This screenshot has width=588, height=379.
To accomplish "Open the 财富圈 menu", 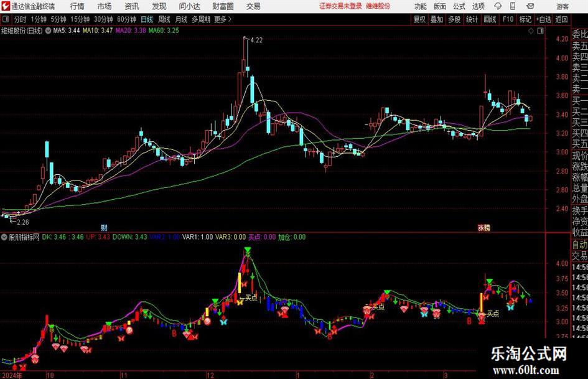I will click(x=223, y=6).
